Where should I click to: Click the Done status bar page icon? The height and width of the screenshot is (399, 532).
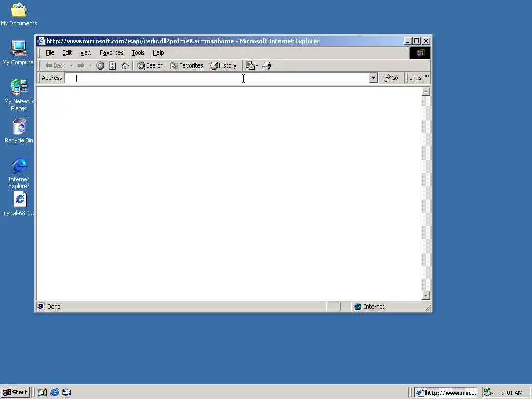click(42, 307)
